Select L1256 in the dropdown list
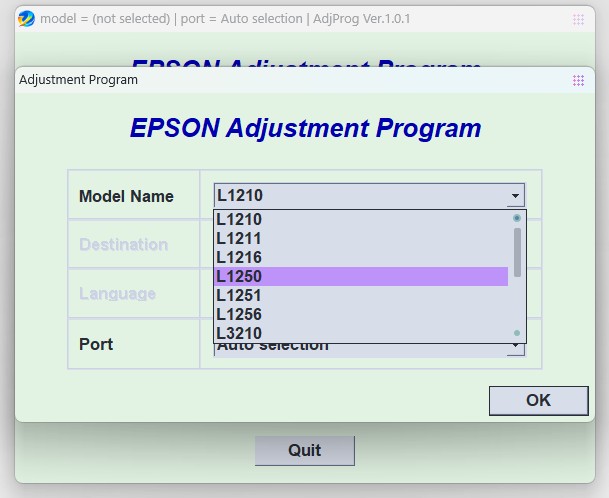Screen dimensions: 609x498 360,314
